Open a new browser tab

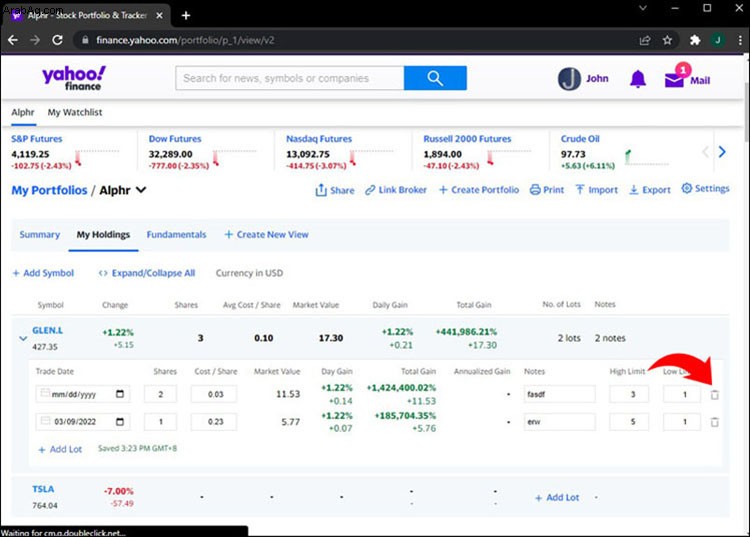(x=186, y=16)
